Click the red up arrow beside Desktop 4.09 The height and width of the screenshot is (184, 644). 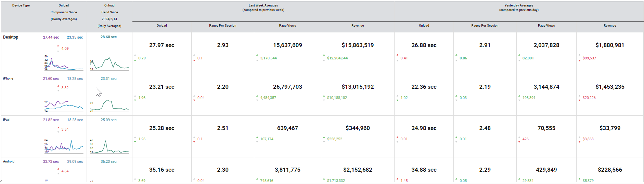point(58,46)
